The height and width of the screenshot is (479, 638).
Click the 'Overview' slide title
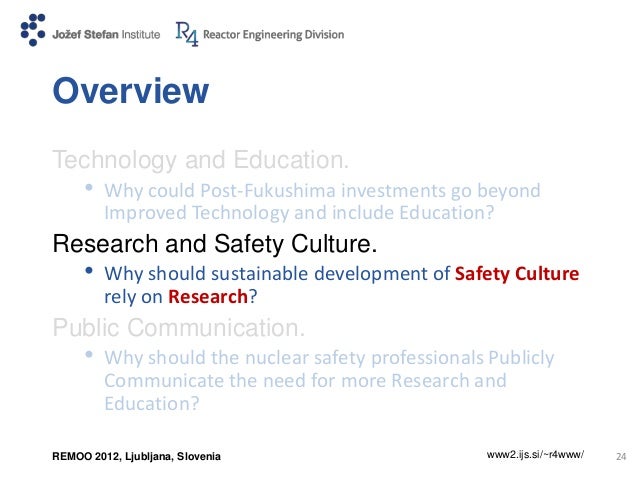(131, 90)
